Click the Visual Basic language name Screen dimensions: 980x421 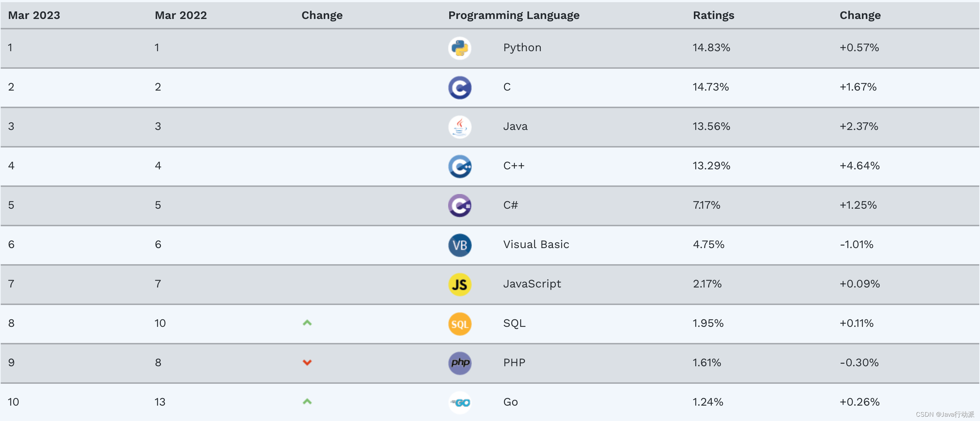pos(536,245)
